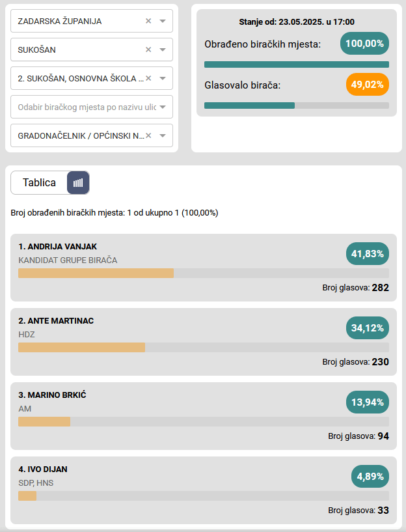Click the processed polling stations progress bar
This screenshot has width=406, height=532.
297,64
